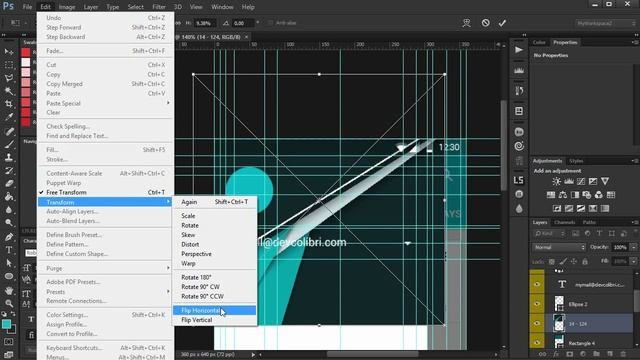This screenshot has height=360, width=640.
Task: Select the Healing Brush tool
Action: click(x=9, y=131)
